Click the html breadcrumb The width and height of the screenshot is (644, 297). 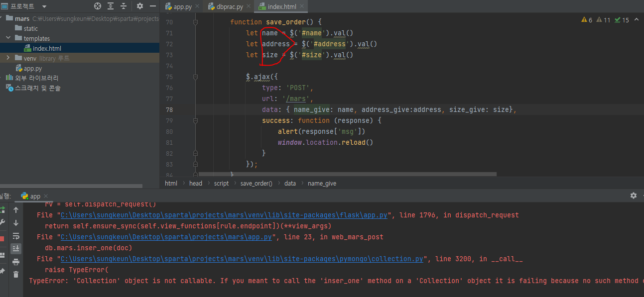tap(171, 184)
